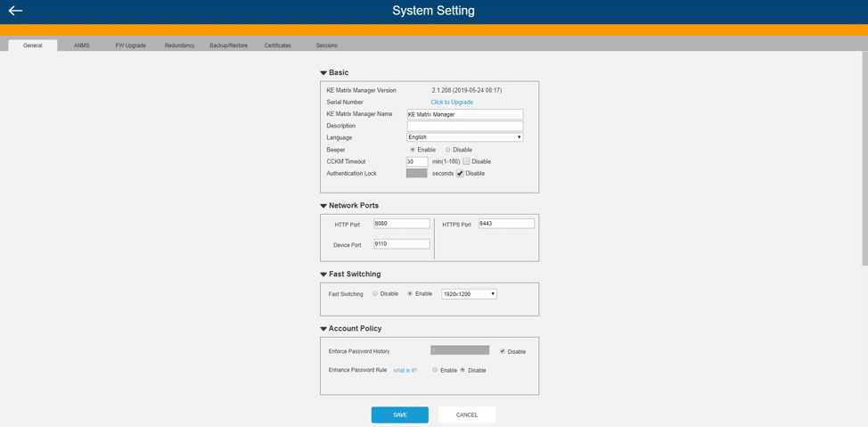Click the version text 2.1.208
This screenshot has width=868, height=427.
(x=466, y=90)
